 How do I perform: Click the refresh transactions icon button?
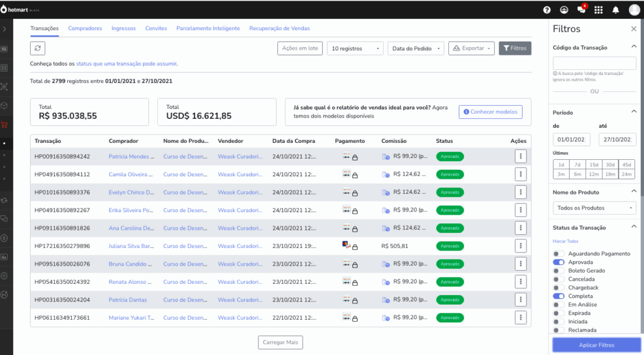click(x=37, y=48)
